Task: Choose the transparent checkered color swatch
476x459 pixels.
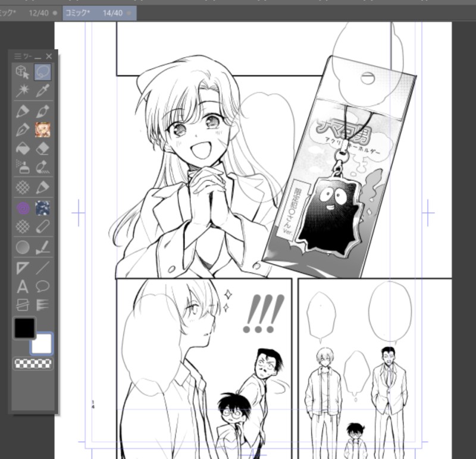Action: (33, 363)
